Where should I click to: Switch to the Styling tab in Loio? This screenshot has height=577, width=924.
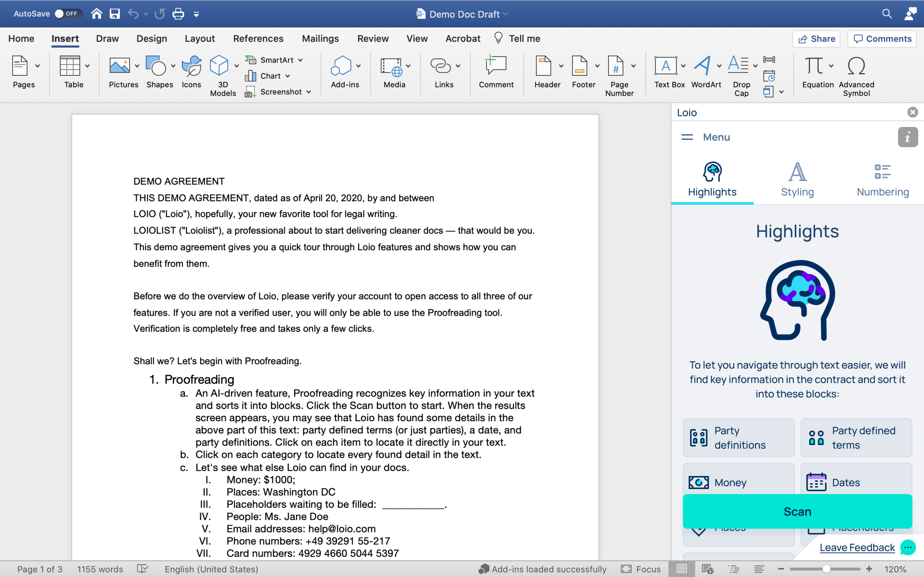pyautogui.click(x=797, y=180)
